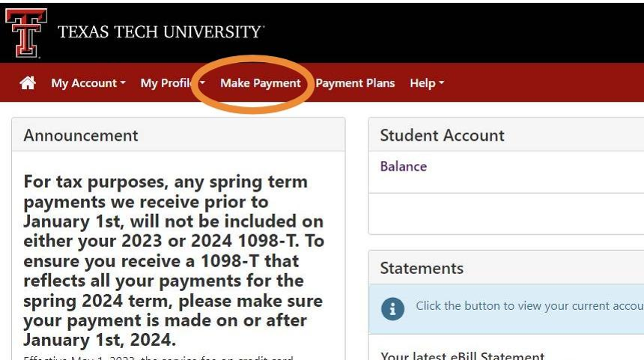The image size is (644, 360).
Task: Click the Balance link under Student Account
Action: [x=403, y=166]
